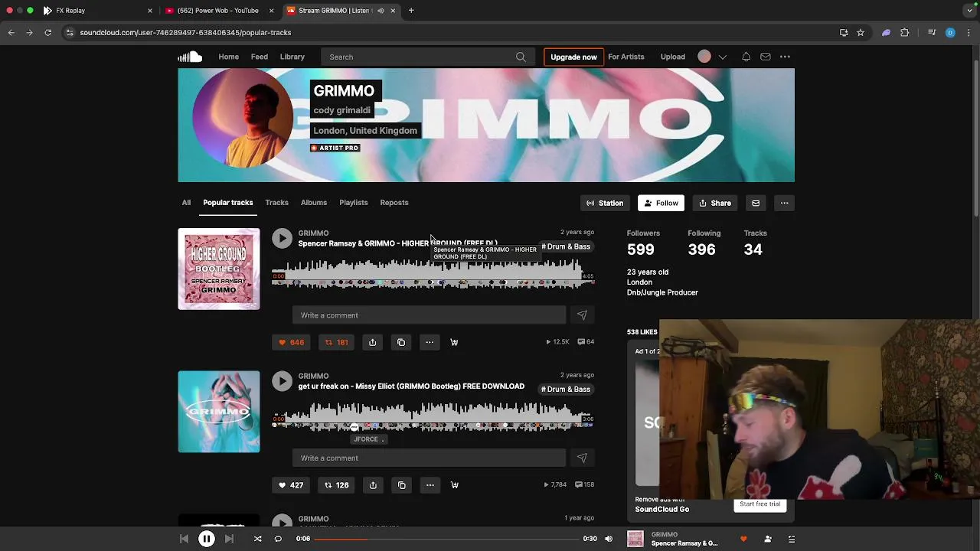
Task: Share the get ur freak on track
Action: click(x=372, y=485)
